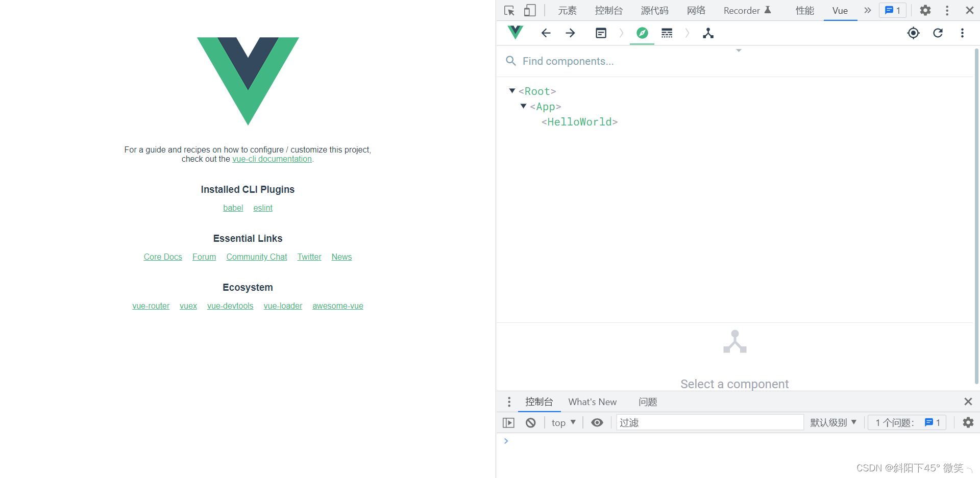Open the eslint plugin link
980x478 pixels.
[263, 208]
